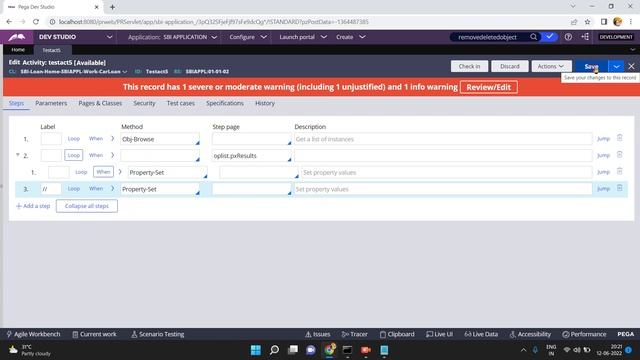Click the Pega logo icon
Image resolution: width=640 pixels, height=360 pixels.
17,37
